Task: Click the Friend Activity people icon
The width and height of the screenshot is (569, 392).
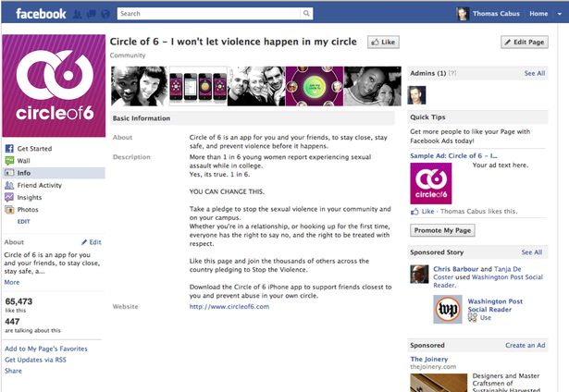Action: click(9, 185)
